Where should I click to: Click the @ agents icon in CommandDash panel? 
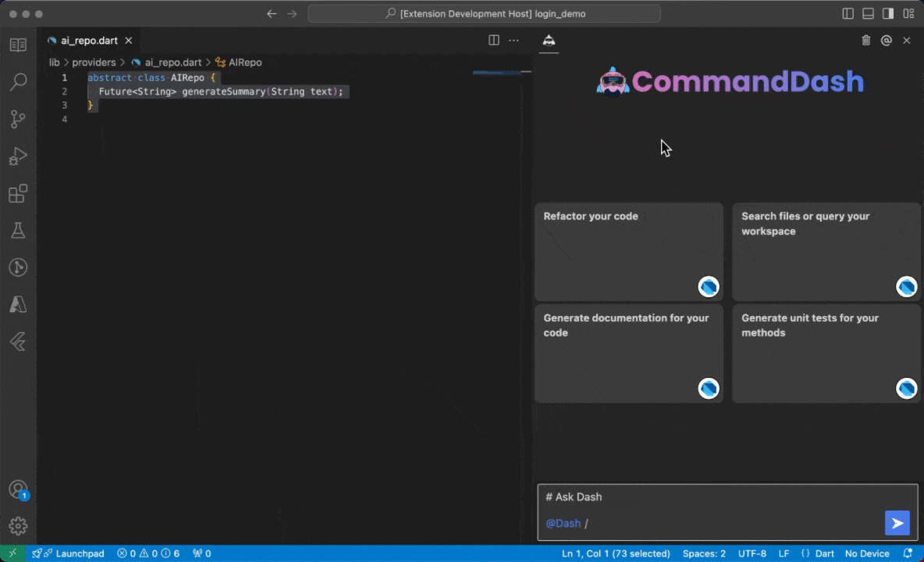(x=887, y=40)
